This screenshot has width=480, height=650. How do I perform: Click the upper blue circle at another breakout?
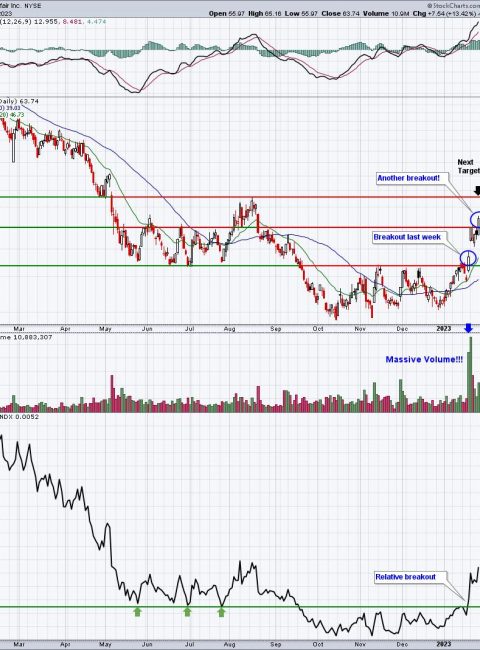475,220
